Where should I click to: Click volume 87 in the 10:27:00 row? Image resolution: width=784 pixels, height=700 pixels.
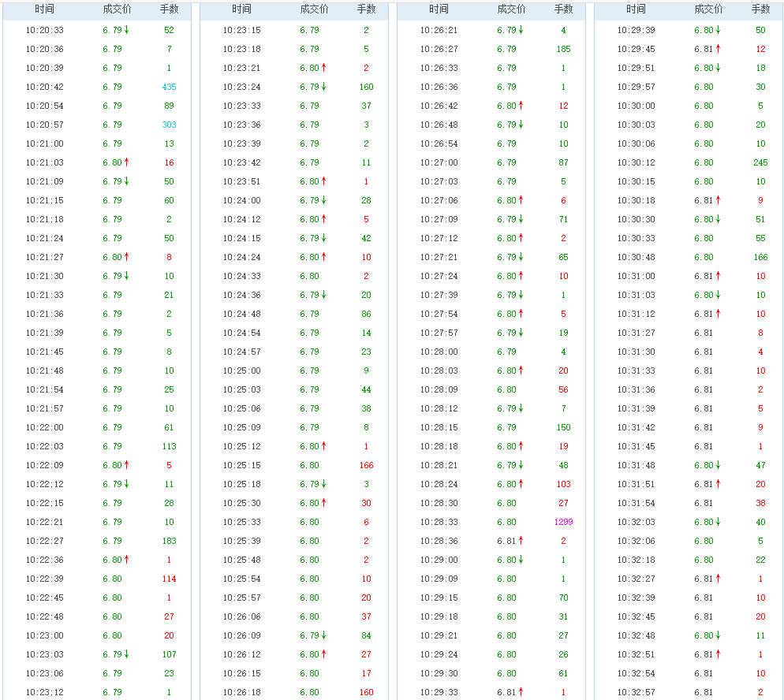[563, 162]
